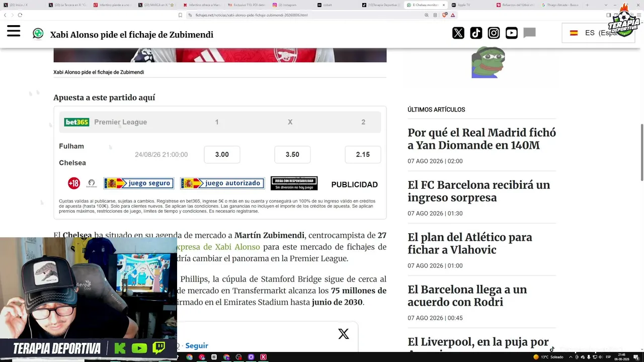Open the TikTok social icon in header
This screenshot has width=644, height=362.
click(x=476, y=33)
